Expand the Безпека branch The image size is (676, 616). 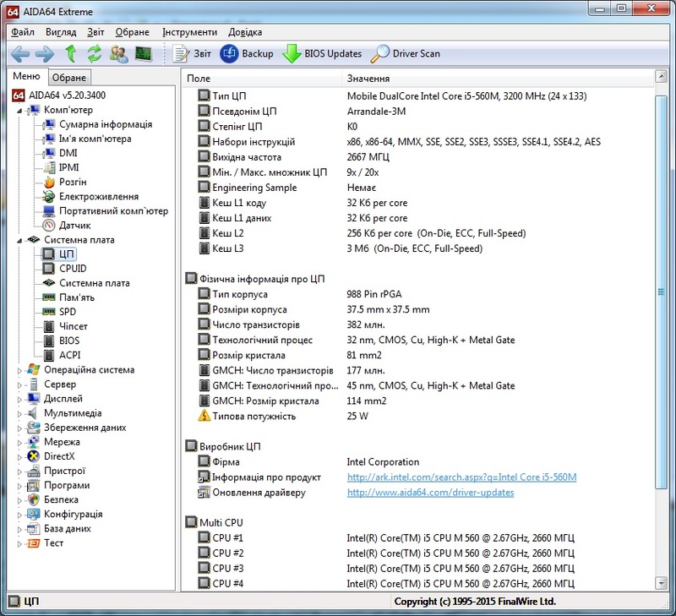(19, 500)
